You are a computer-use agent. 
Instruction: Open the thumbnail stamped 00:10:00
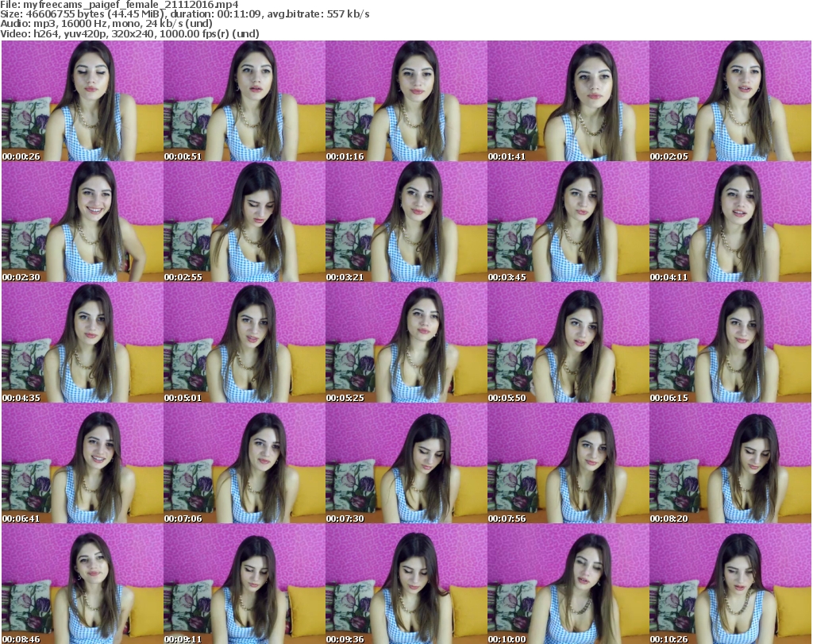[568, 584]
